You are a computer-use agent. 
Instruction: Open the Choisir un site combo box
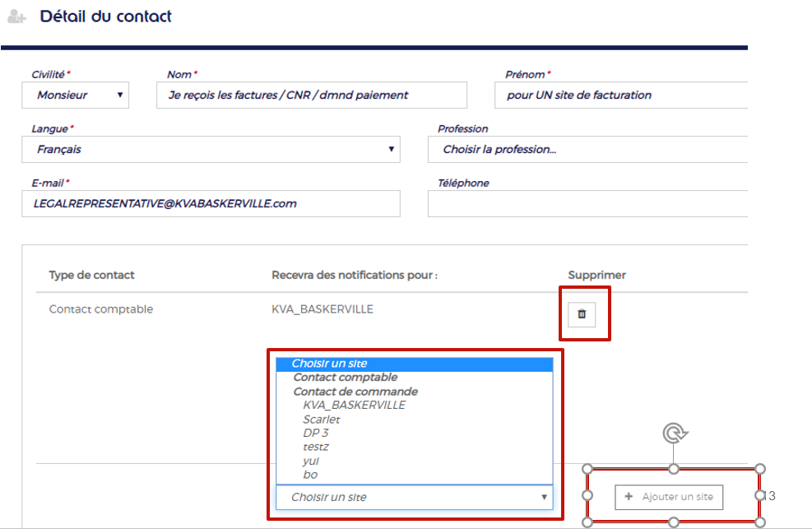tap(415, 497)
